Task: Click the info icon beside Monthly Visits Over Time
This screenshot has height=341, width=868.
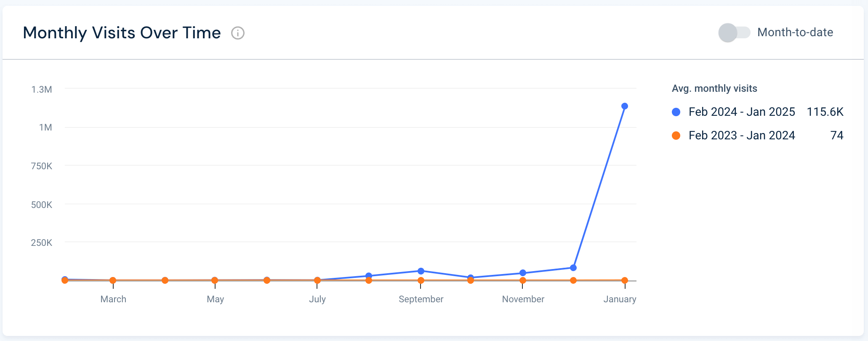Action: tap(237, 33)
